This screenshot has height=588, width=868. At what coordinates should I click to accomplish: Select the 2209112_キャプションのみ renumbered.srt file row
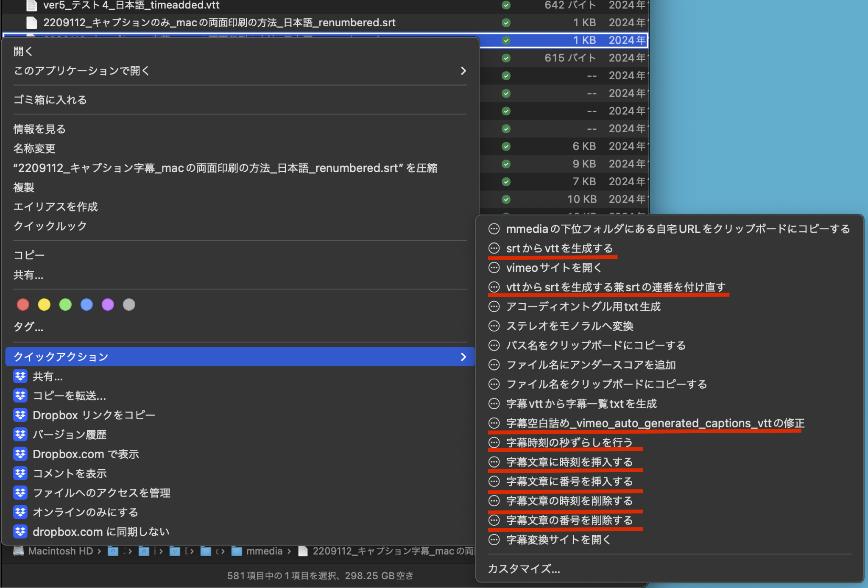click(219, 23)
